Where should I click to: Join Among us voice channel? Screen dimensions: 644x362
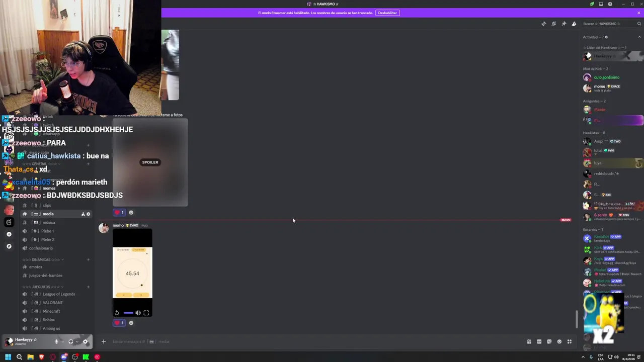[55, 328]
